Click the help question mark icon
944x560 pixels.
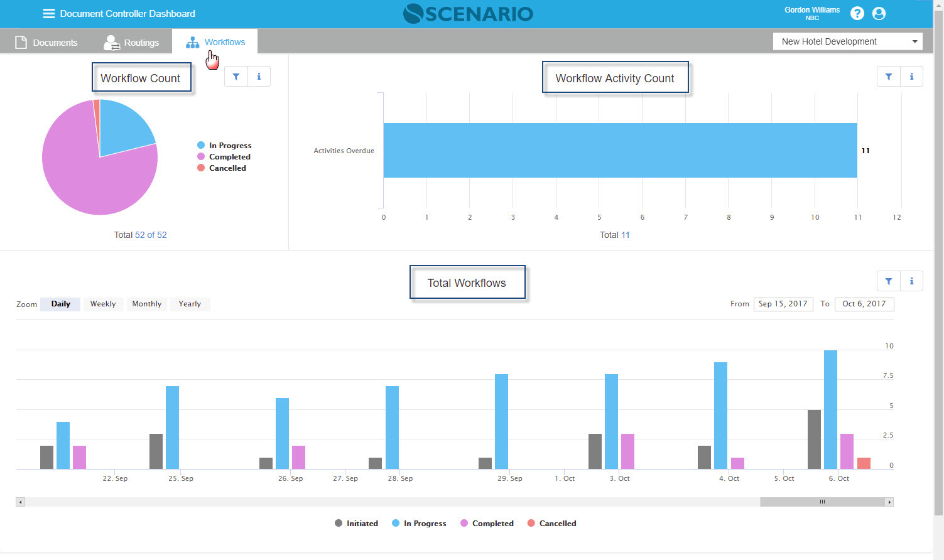857,13
